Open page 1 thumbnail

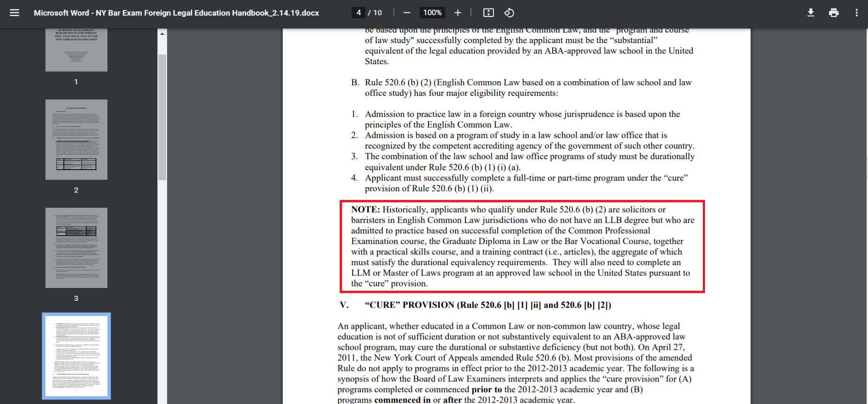coord(76,50)
